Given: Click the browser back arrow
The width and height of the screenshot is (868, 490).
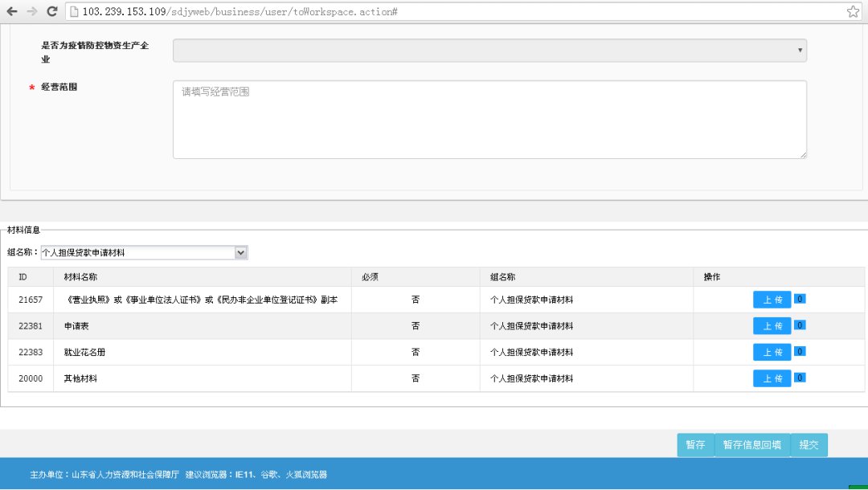Looking at the screenshot, I should pyautogui.click(x=12, y=11).
